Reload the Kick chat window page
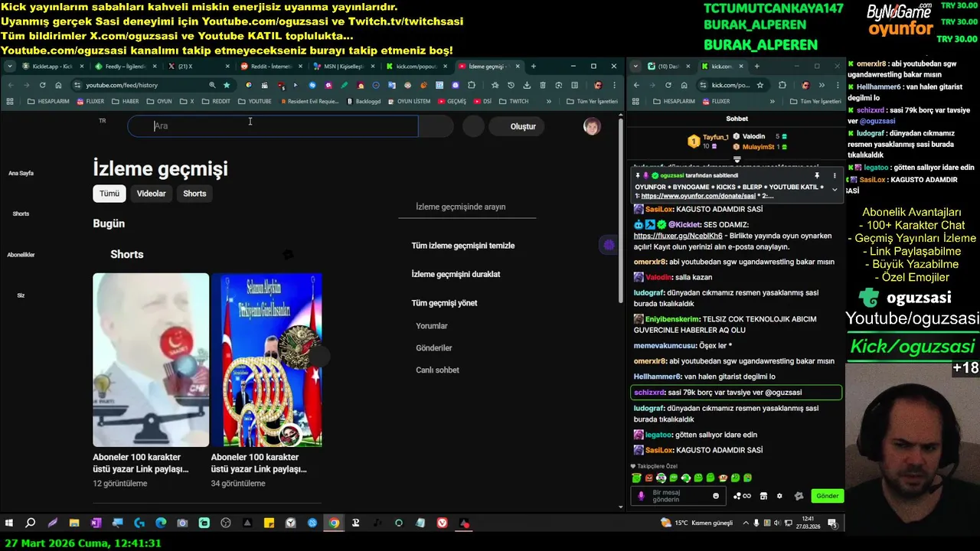The width and height of the screenshot is (980, 551). click(x=668, y=85)
